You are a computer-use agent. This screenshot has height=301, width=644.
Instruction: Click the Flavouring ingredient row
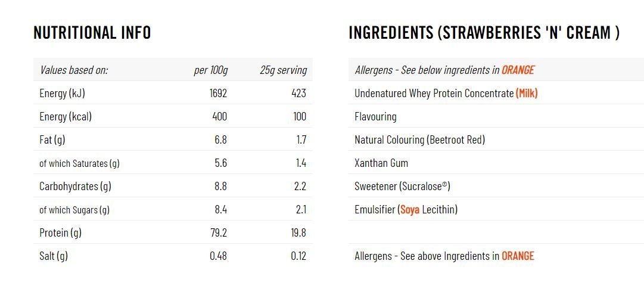pyautogui.click(x=375, y=116)
